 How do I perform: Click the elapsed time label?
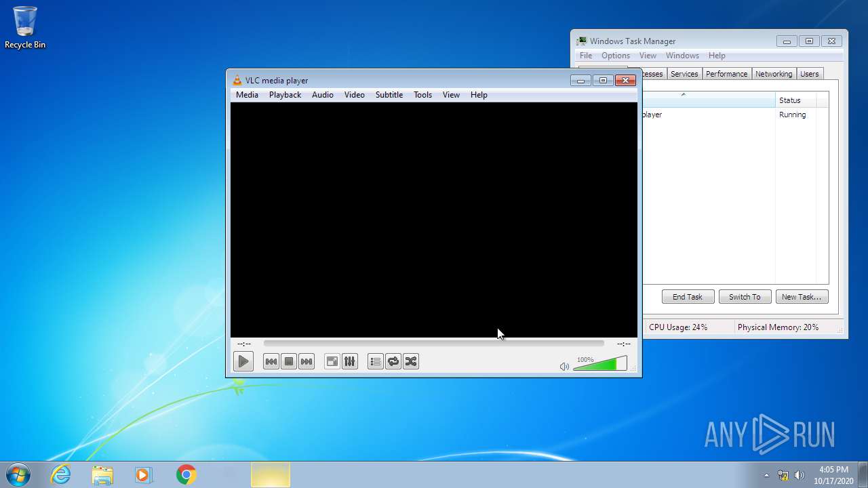[244, 344]
